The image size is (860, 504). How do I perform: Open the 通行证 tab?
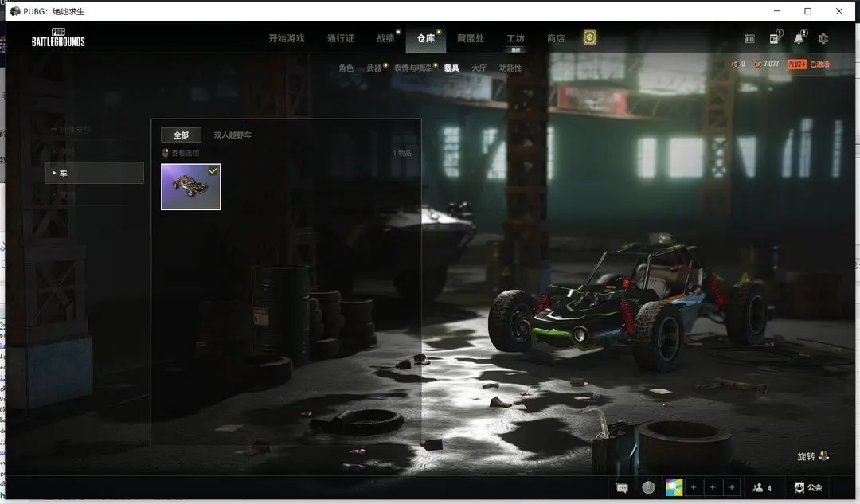[340, 38]
